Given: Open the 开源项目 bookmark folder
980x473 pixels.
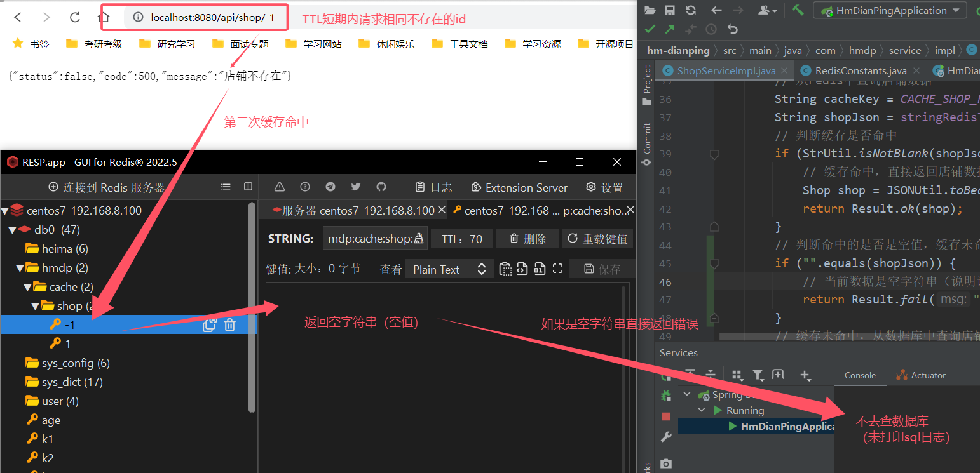Looking at the screenshot, I should (606, 44).
